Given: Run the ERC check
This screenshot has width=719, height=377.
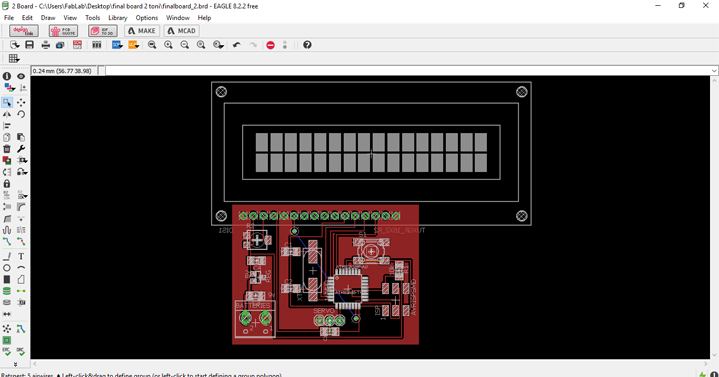Looking at the screenshot, I should [7, 352].
